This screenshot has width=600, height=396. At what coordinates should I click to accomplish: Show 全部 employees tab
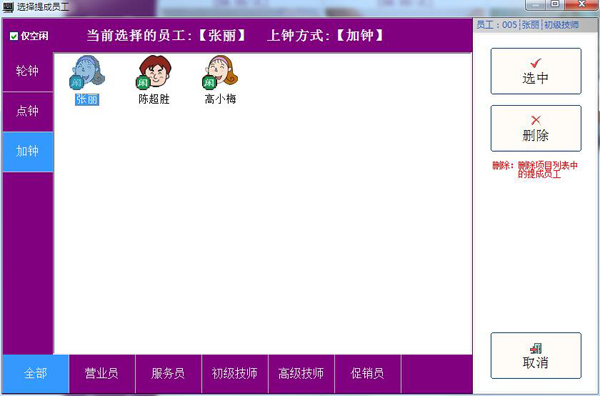pyautogui.click(x=36, y=373)
